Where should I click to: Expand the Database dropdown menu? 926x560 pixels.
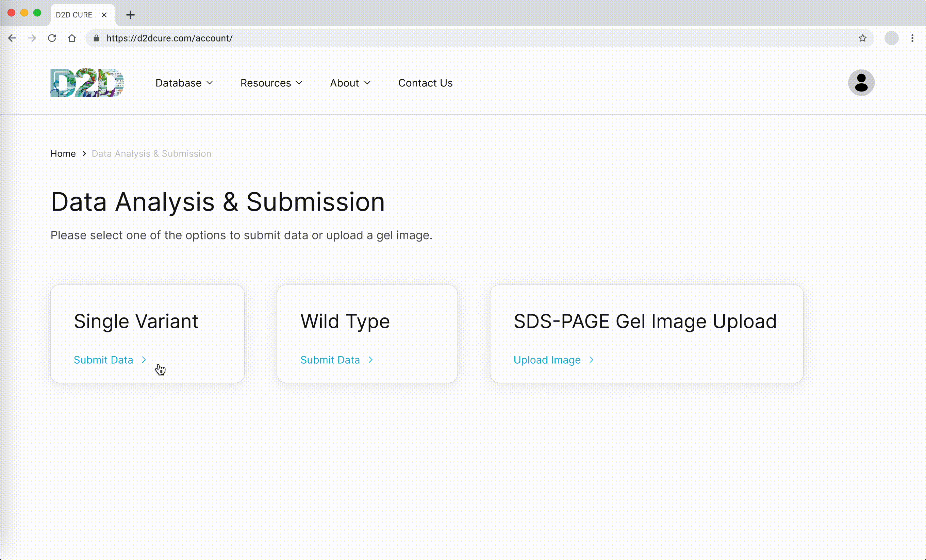tap(184, 83)
